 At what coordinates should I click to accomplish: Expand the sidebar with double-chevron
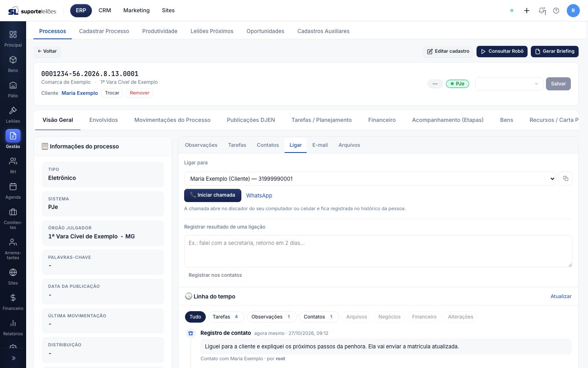point(13,358)
